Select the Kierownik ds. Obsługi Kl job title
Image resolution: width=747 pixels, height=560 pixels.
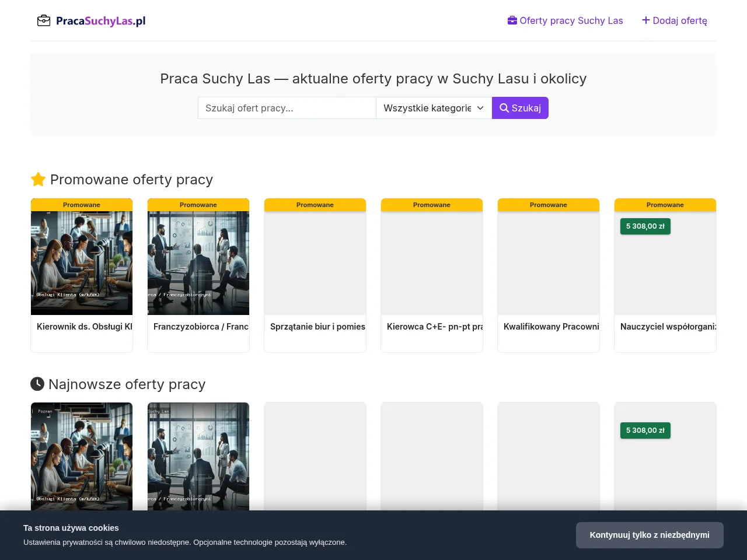(x=85, y=327)
